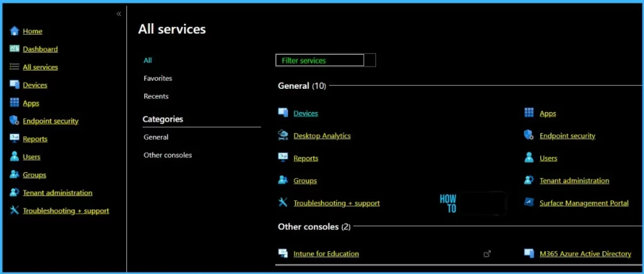The width and height of the screenshot is (644, 274).
Task: Open Devices link in sidebar
Action: 35,85
